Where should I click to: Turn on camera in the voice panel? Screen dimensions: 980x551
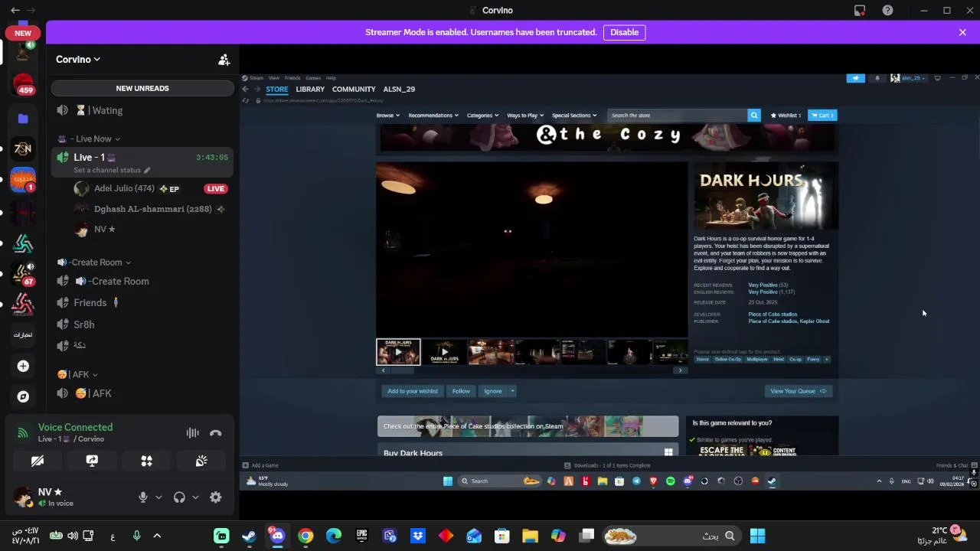tap(37, 461)
